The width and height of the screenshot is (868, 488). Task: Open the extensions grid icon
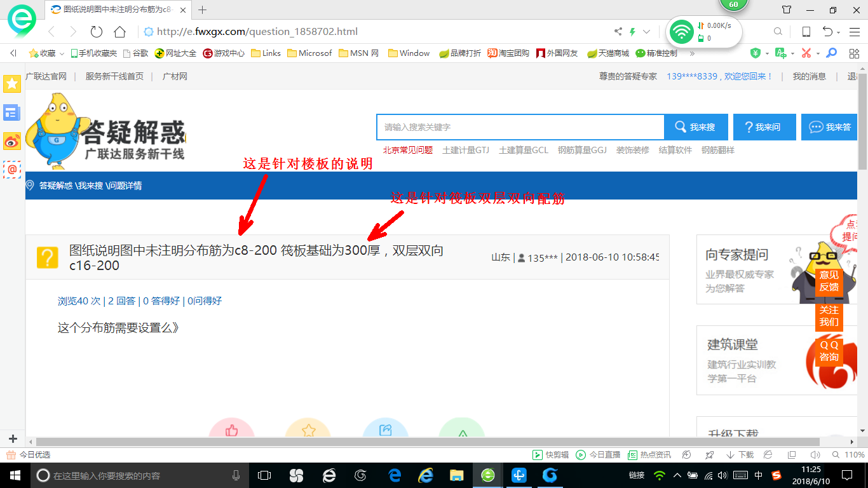854,53
